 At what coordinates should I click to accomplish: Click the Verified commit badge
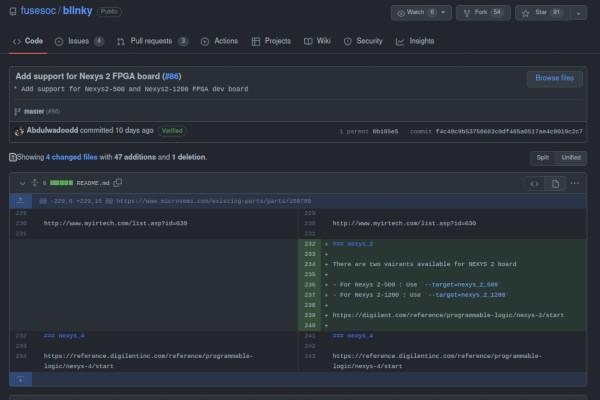pos(171,130)
